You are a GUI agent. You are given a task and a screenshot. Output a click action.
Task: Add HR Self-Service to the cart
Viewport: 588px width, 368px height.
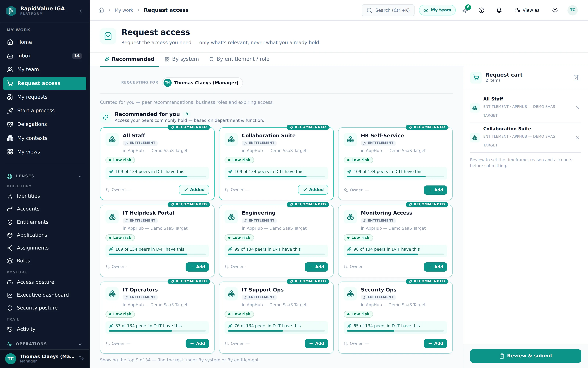435,190
